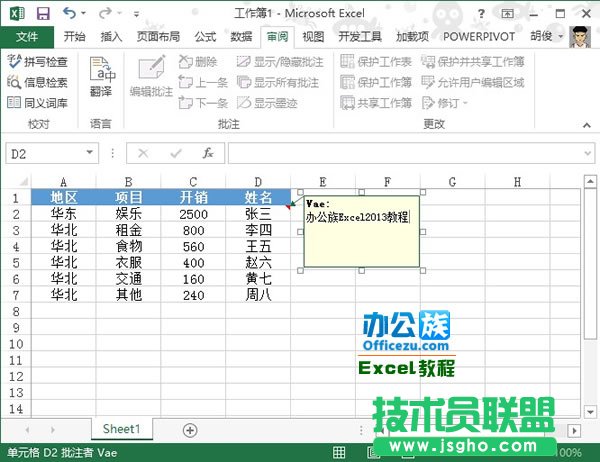This screenshot has height=462, width=600.
Task: Click the user avatar picture
Action: tap(580, 37)
